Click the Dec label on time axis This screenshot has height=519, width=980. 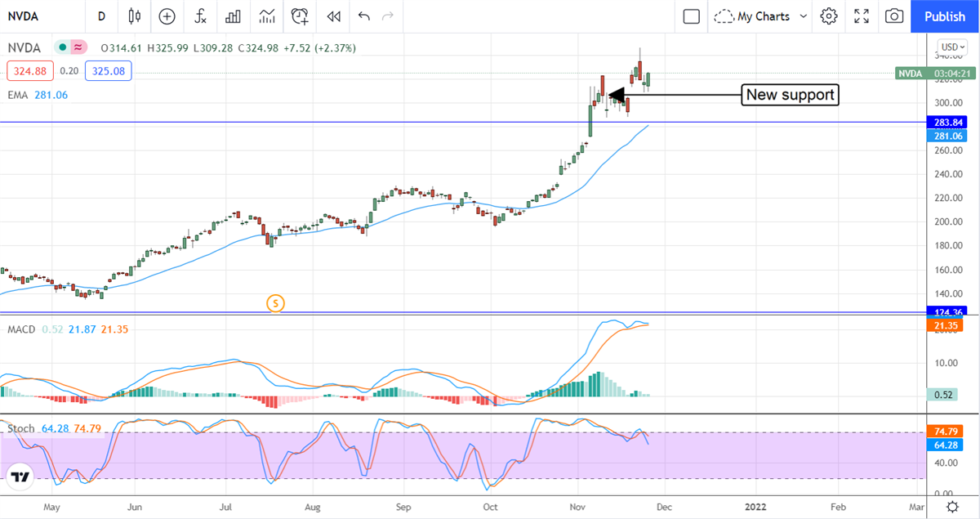coord(664,508)
